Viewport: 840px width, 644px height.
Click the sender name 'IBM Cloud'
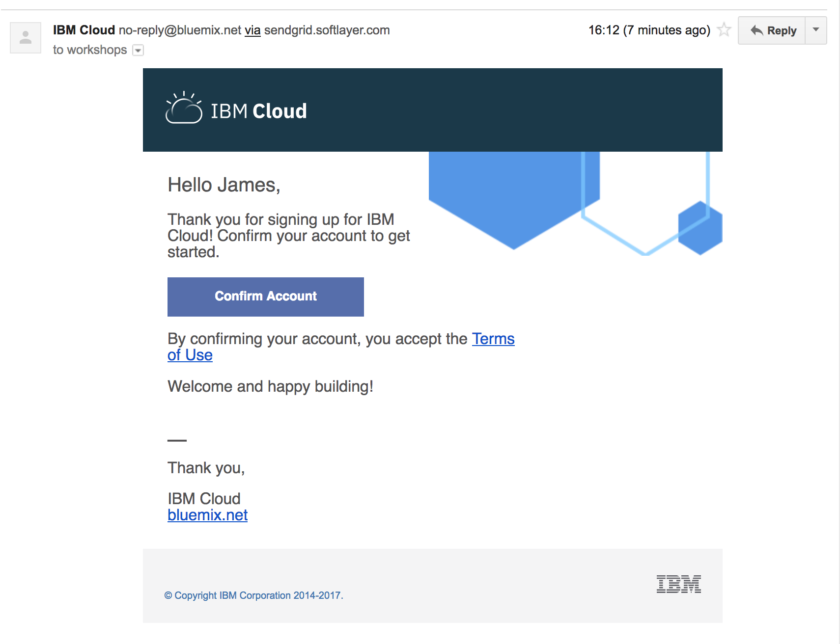tap(84, 30)
